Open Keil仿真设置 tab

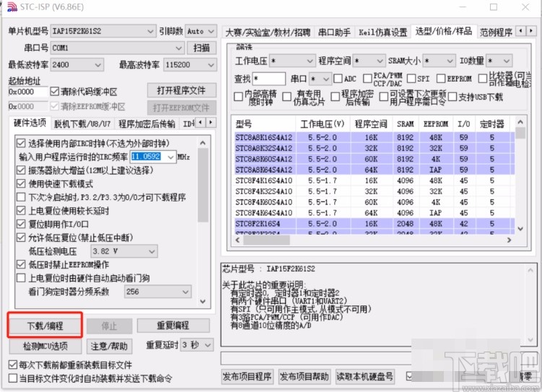pos(383,32)
